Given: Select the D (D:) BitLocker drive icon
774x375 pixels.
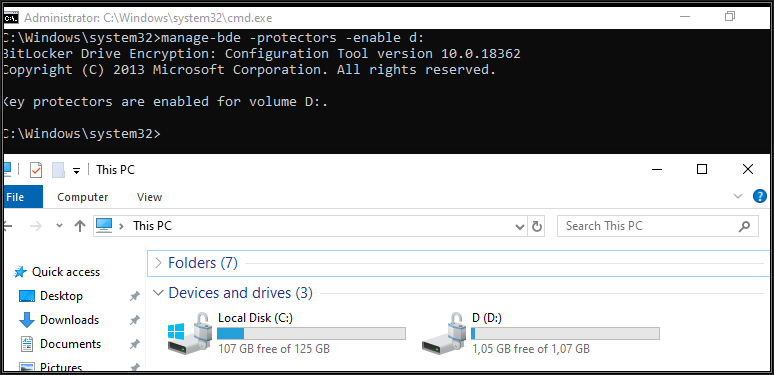Looking at the screenshot, I should [x=444, y=332].
